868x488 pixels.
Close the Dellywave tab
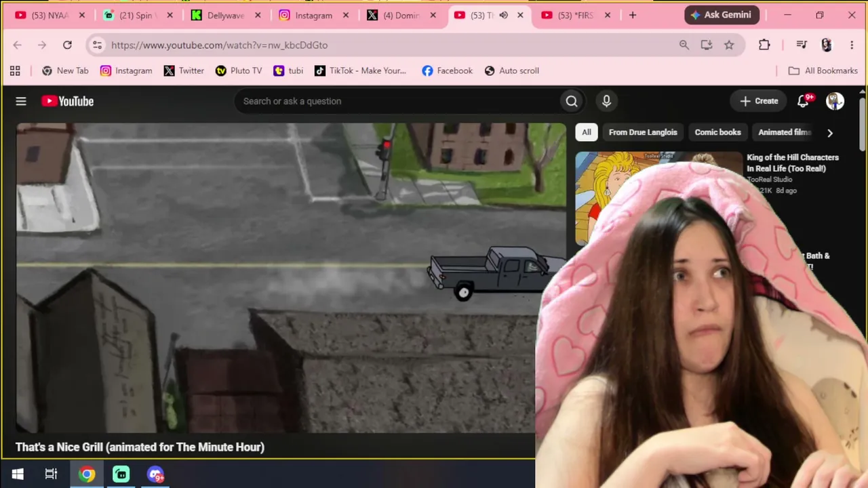point(258,15)
